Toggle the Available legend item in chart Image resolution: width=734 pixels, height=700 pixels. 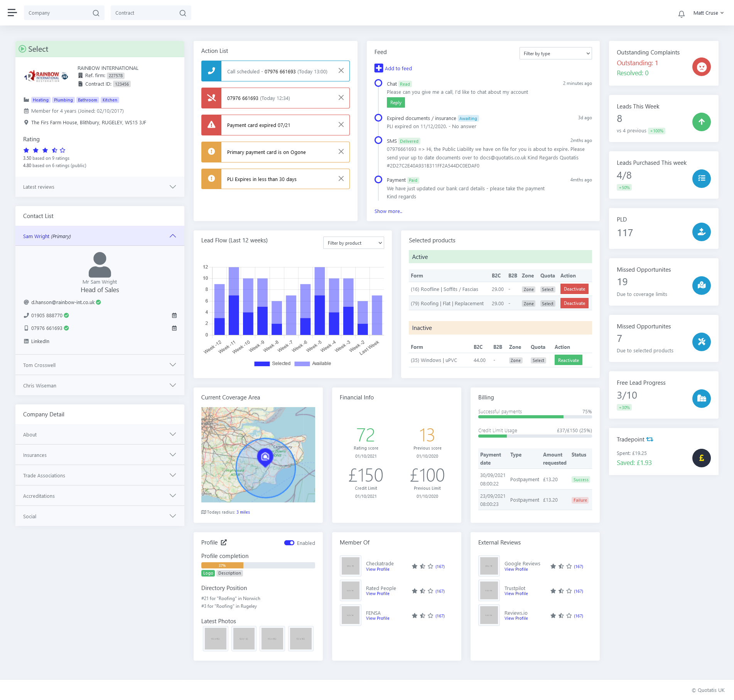coord(313,364)
